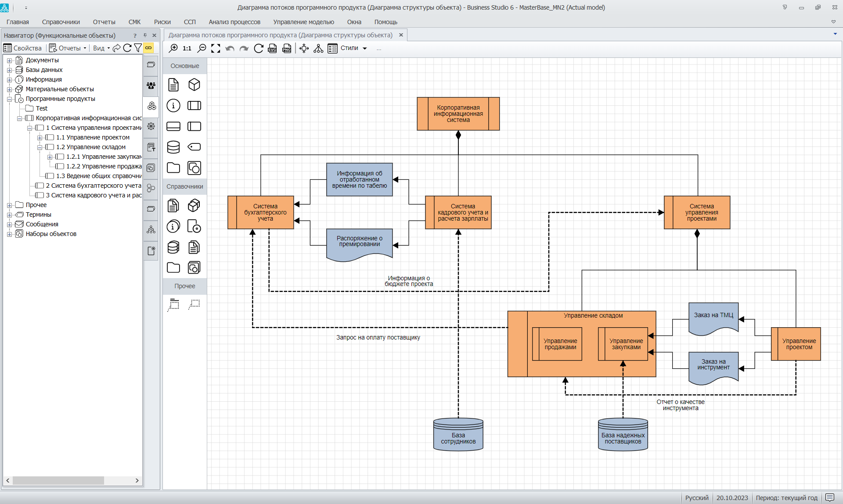Click navigator horizontal scrollbar right arrow
Screen dimensions: 843x504
137,481
